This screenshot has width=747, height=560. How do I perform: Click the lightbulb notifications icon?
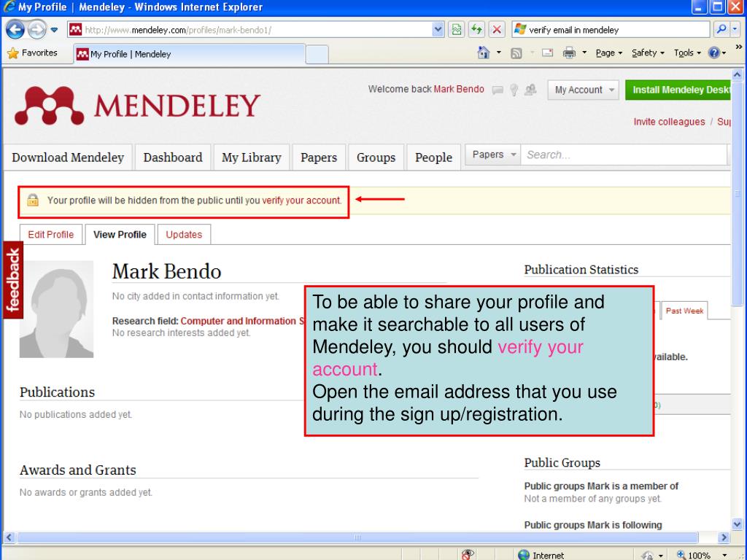514,90
